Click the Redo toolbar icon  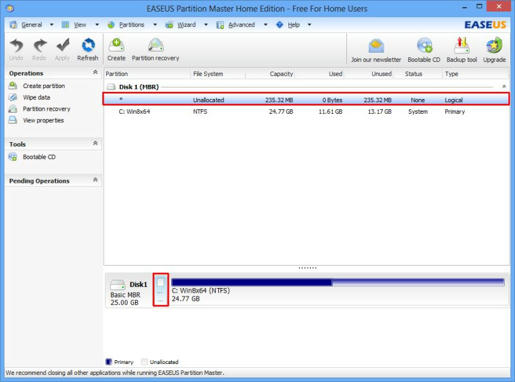(40, 46)
